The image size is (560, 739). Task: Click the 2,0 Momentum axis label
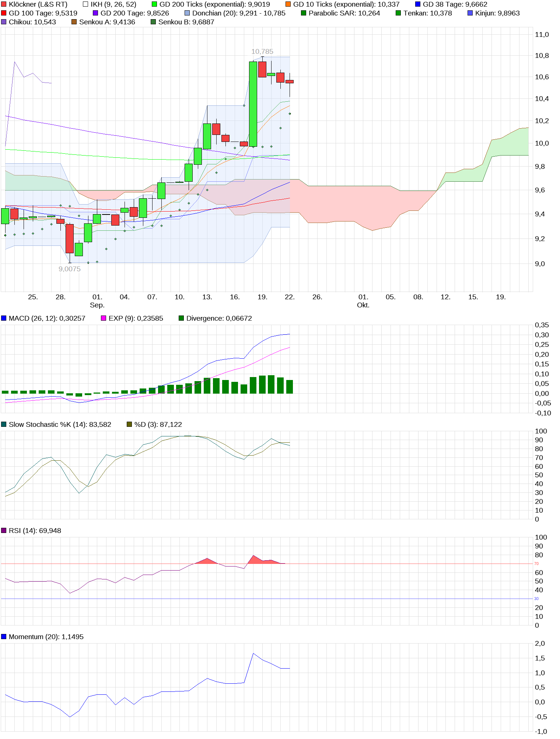pos(540,644)
